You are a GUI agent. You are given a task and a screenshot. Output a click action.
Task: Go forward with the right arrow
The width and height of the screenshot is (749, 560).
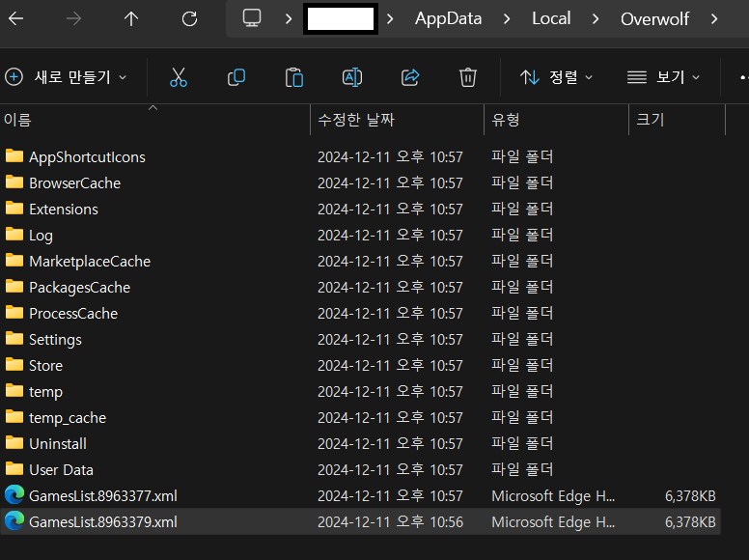pyautogui.click(x=73, y=18)
